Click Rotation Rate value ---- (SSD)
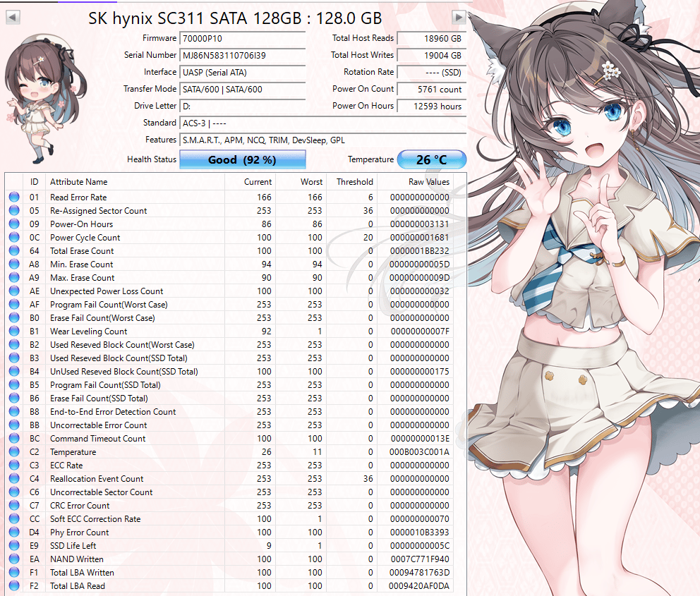 point(432,72)
